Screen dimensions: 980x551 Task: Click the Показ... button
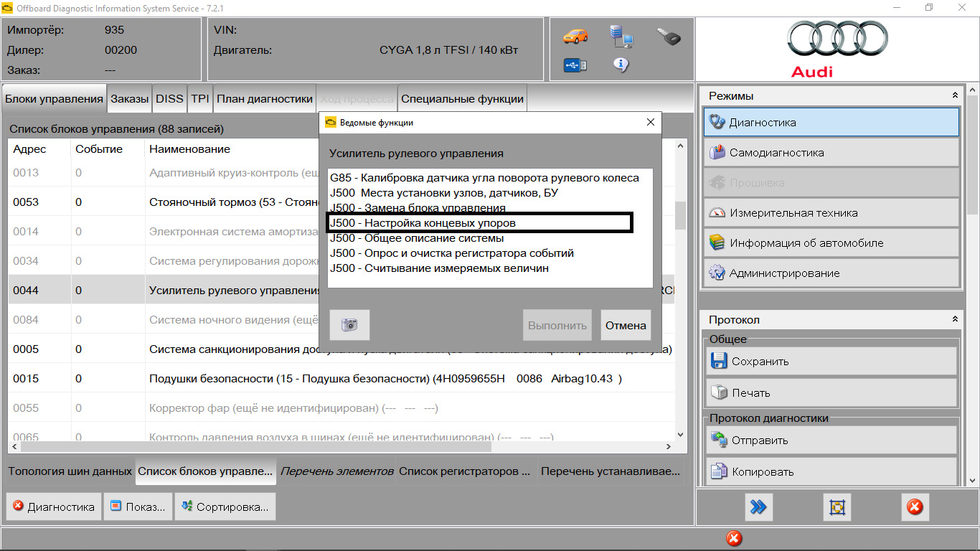pyautogui.click(x=138, y=507)
